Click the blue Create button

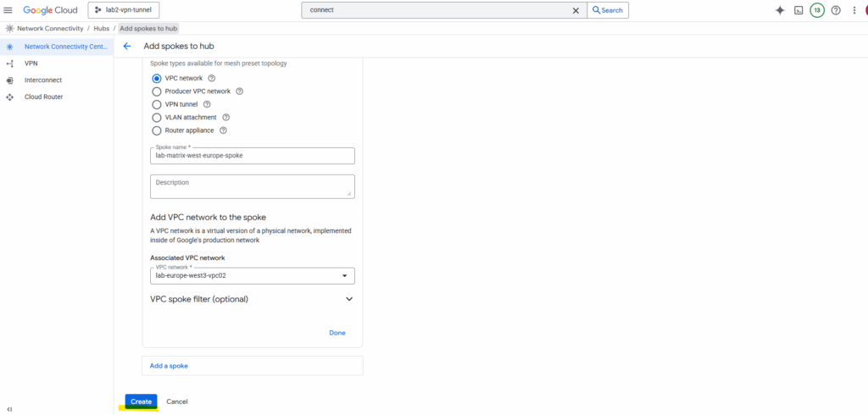pyautogui.click(x=141, y=401)
